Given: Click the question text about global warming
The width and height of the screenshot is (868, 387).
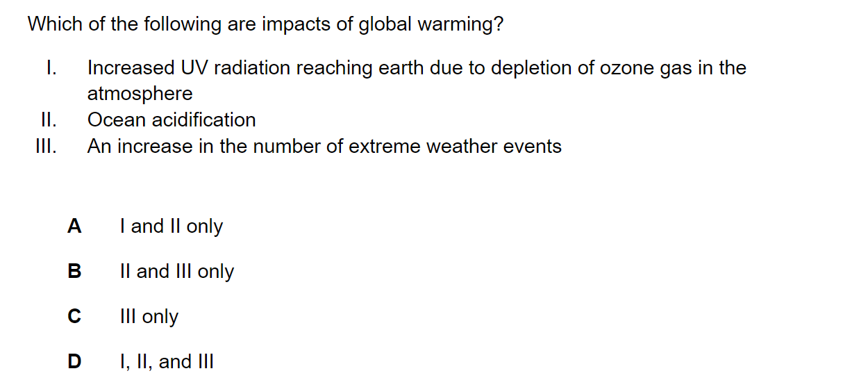Looking at the screenshot, I should coord(266,25).
